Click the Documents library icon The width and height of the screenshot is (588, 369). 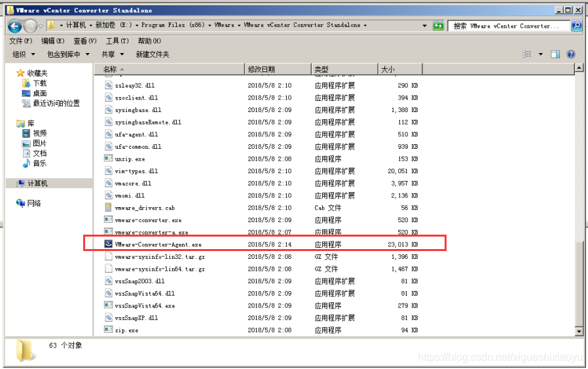coord(26,153)
